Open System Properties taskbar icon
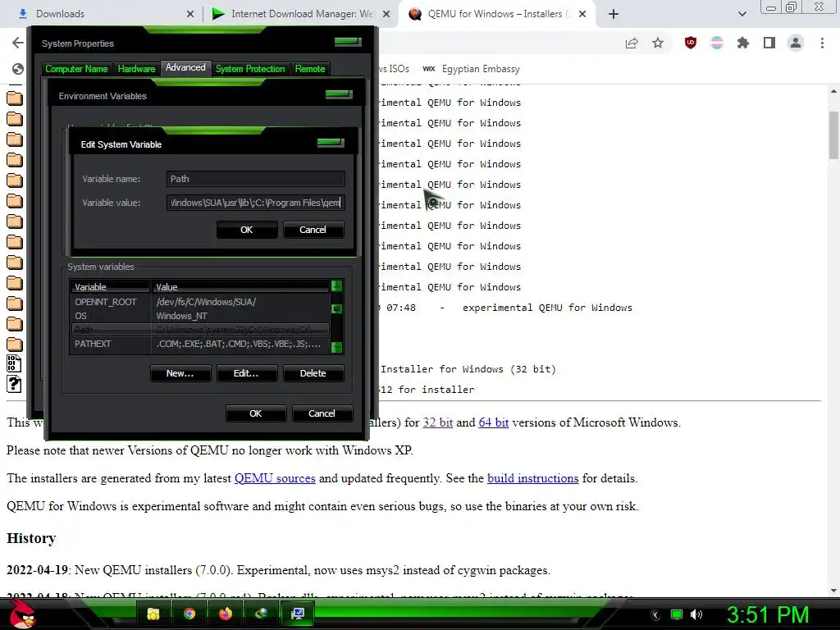 click(297, 614)
